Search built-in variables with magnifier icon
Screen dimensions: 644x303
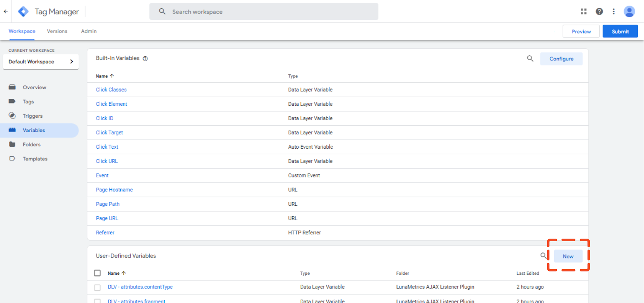point(530,59)
